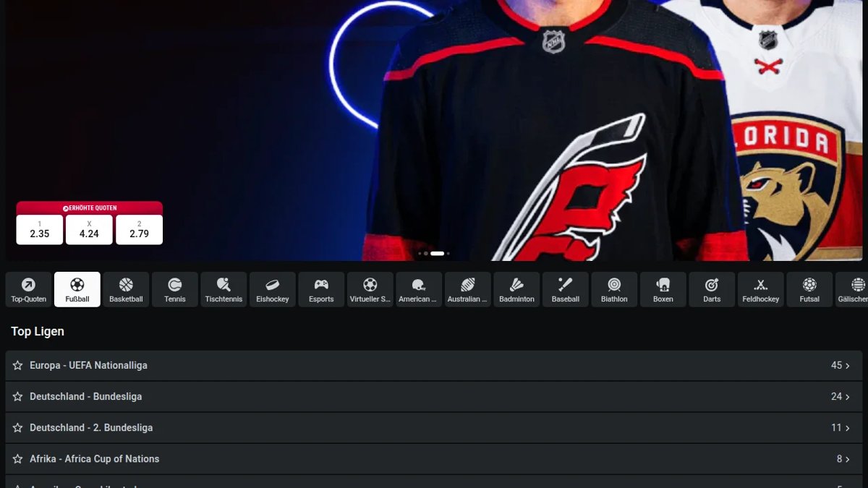Image resolution: width=868 pixels, height=488 pixels.
Task: Switch to the Fußball tab
Action: click(77, 289)
